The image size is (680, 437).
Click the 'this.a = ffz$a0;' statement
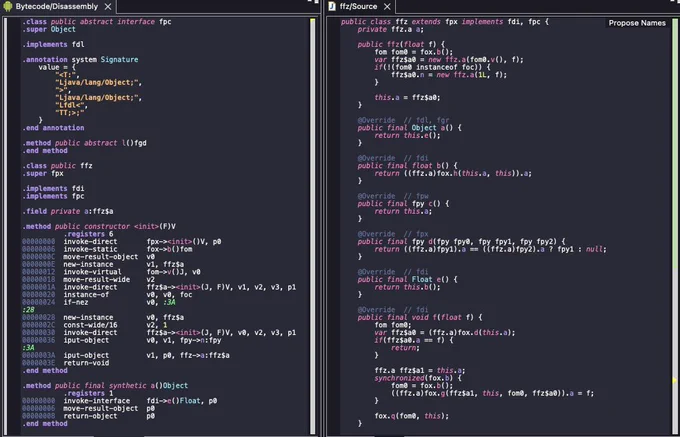[407, 98]
